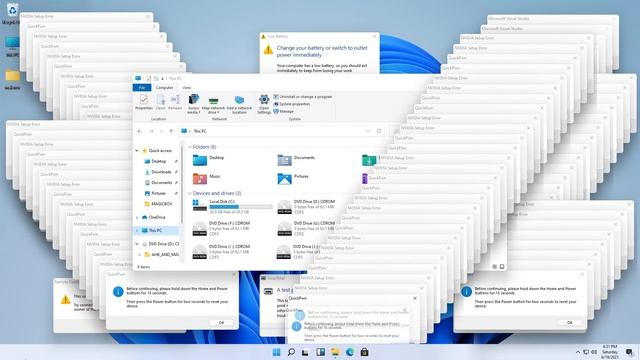
Task: Click Add a network location icon
Action: point(239,100)
